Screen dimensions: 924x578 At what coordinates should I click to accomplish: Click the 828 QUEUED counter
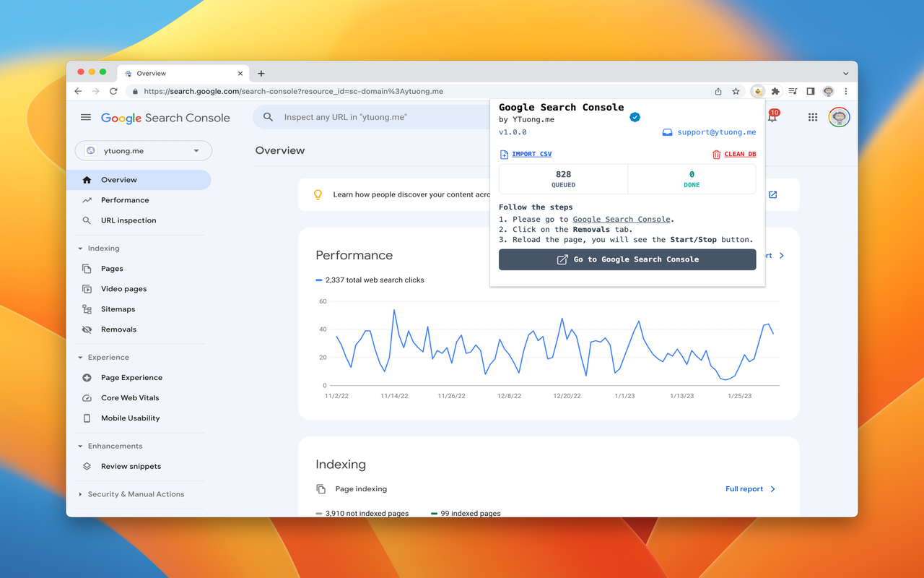pos(563,179)
